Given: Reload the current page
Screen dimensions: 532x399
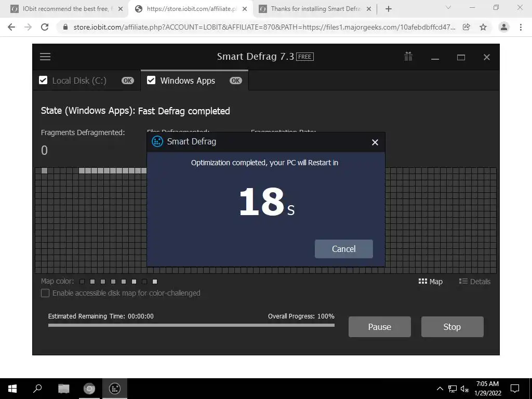Looking at the screenshot, I should [45, 27].
